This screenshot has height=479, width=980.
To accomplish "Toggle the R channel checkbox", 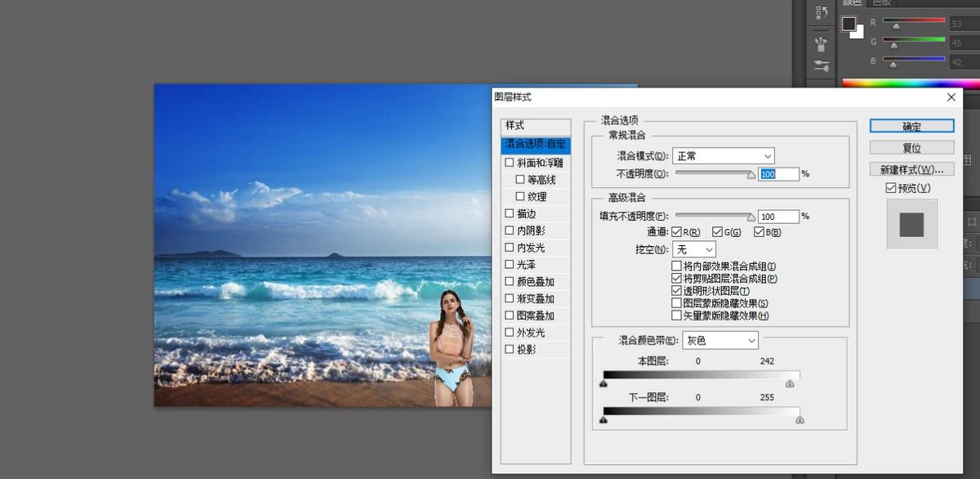I will pos(676,232).
